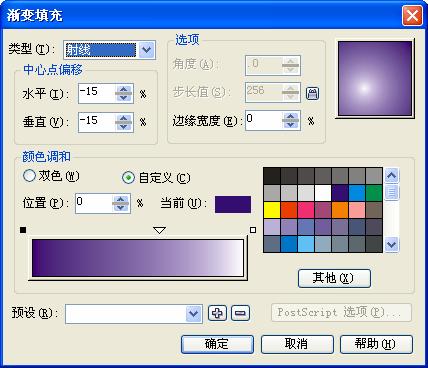Pick the lavender swatch below the yellow one
This screenshot has width=428, height=368.
pos(272,227)
